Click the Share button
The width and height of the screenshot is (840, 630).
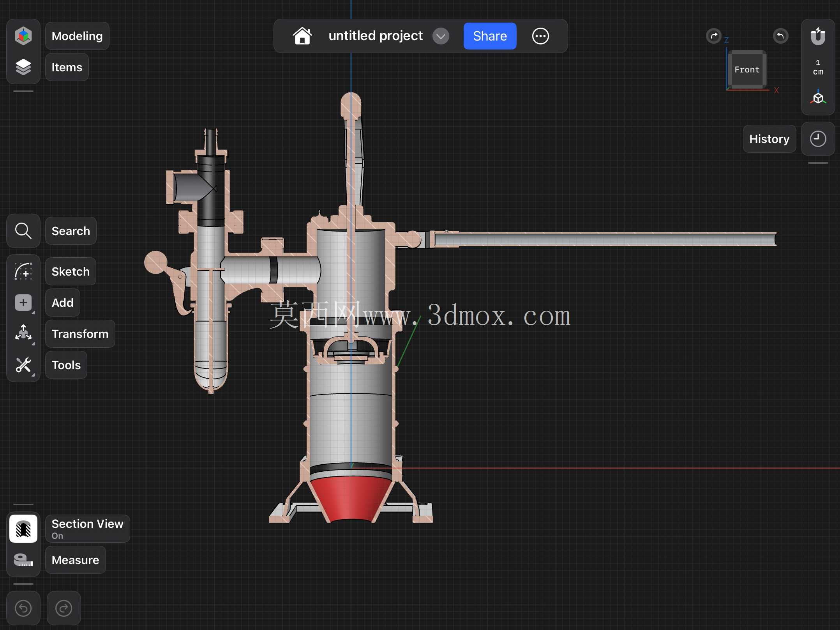490,36
